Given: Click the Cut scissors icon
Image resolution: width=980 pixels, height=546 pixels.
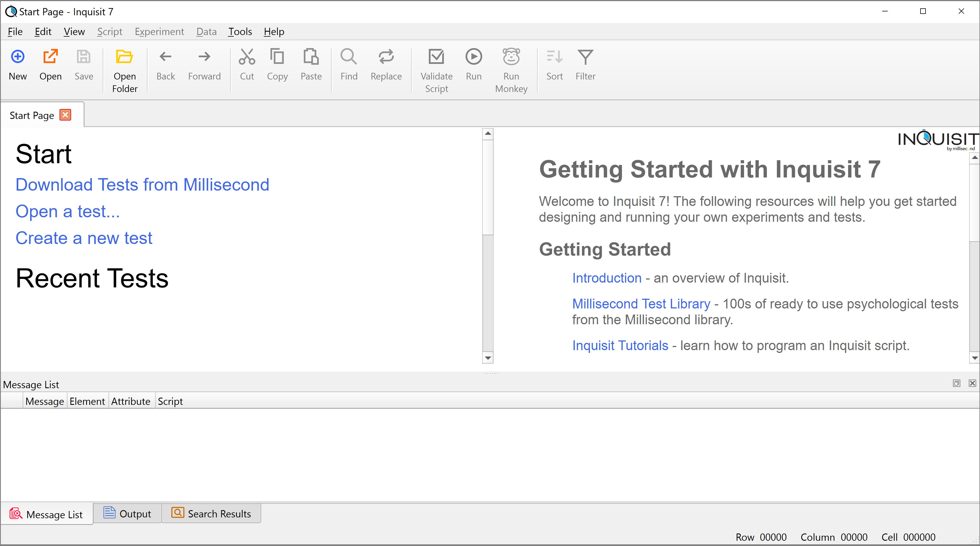Looking at the screenshot, I should click(x=247, y=57).
